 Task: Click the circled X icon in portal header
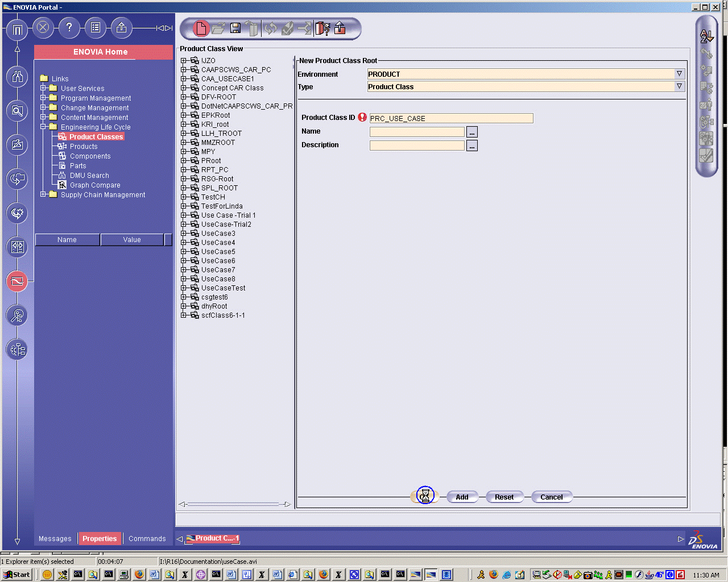point(43,27)
